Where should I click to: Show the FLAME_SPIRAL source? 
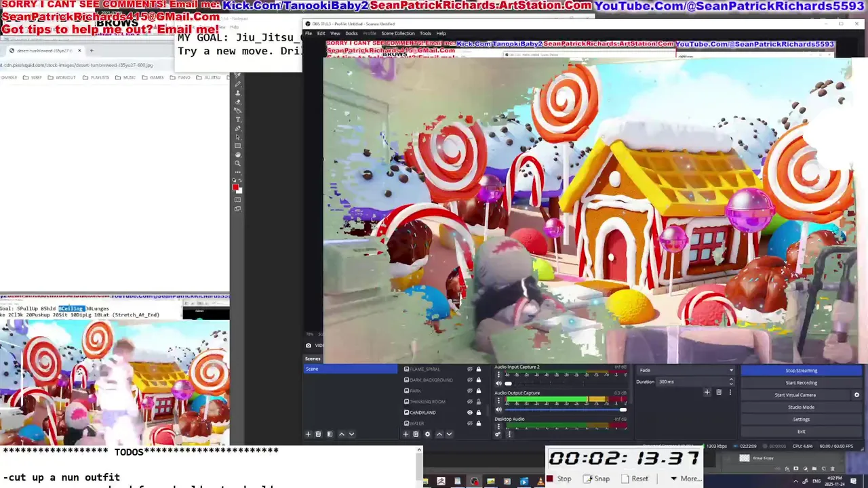tap(470, 369)
